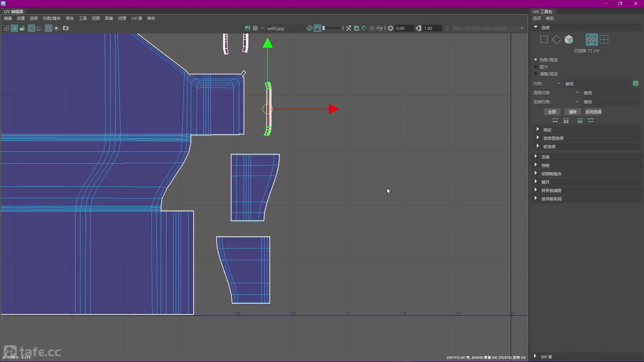Click the PSD network update icon
Viewport: 644px width, 362px height.
(x=380, y=28)
